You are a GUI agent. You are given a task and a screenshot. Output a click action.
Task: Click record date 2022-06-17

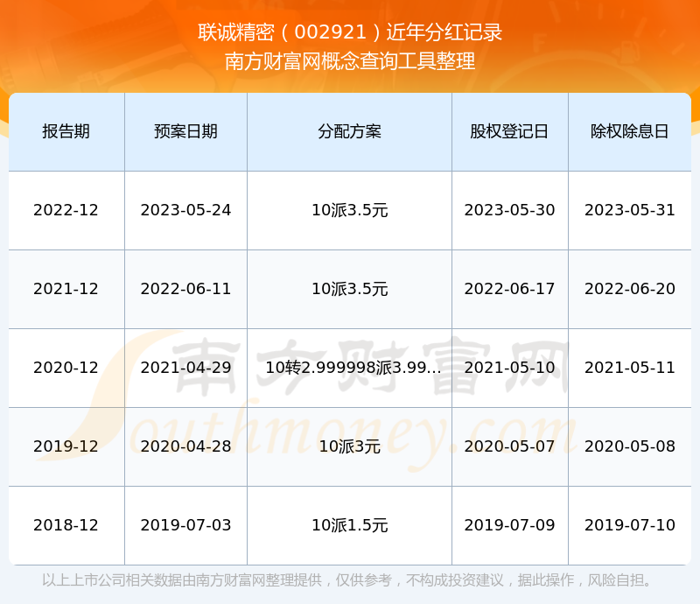(x=509, y=289)
